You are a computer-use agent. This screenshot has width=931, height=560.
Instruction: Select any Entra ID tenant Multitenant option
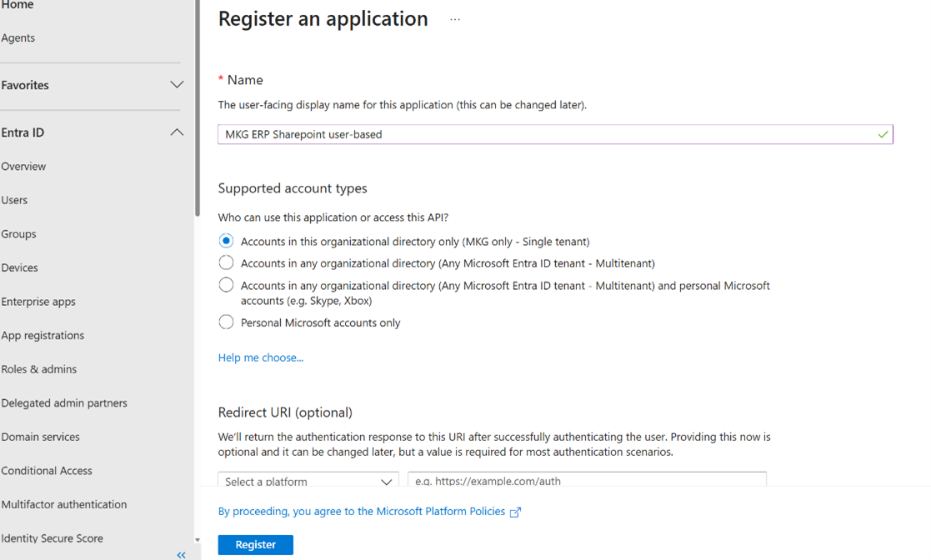(x=226, y=262)
